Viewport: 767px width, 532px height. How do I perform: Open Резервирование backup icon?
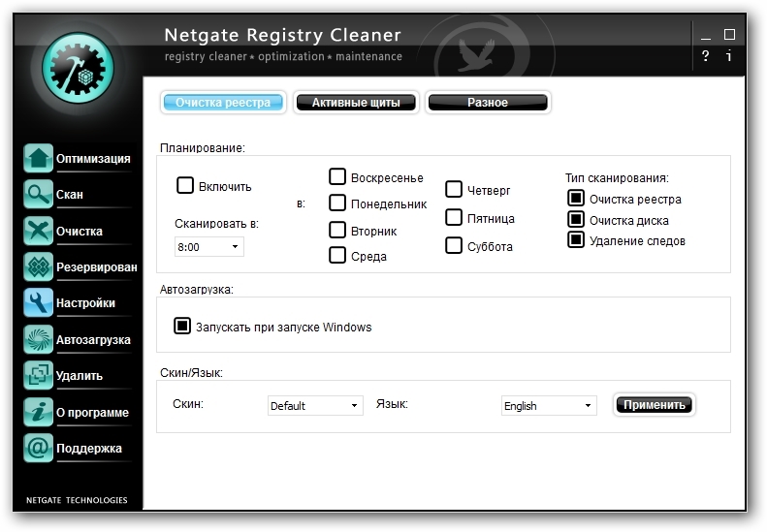(38, 267)
